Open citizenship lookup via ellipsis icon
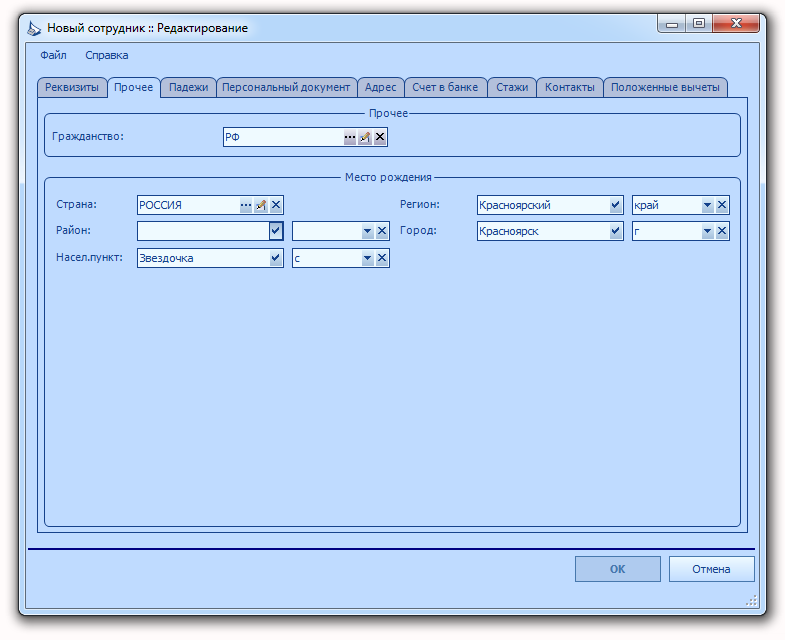This screenshot has width=785, height=640. tap(349, 137)
